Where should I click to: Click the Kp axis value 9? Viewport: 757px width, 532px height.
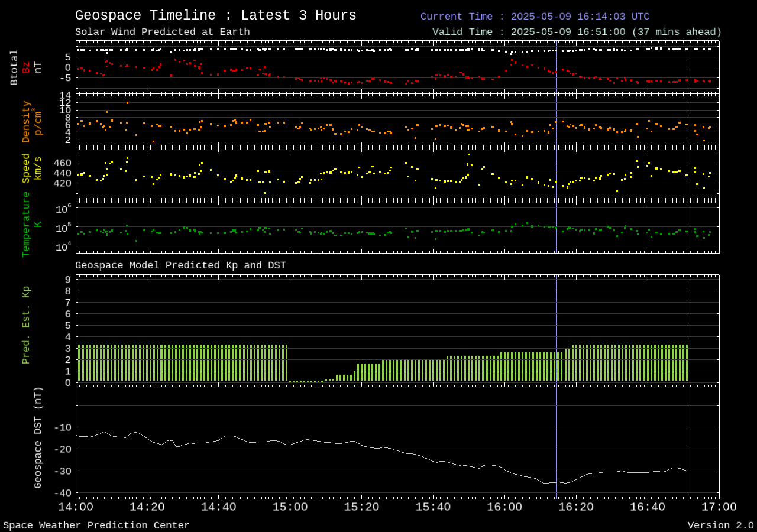68,280
